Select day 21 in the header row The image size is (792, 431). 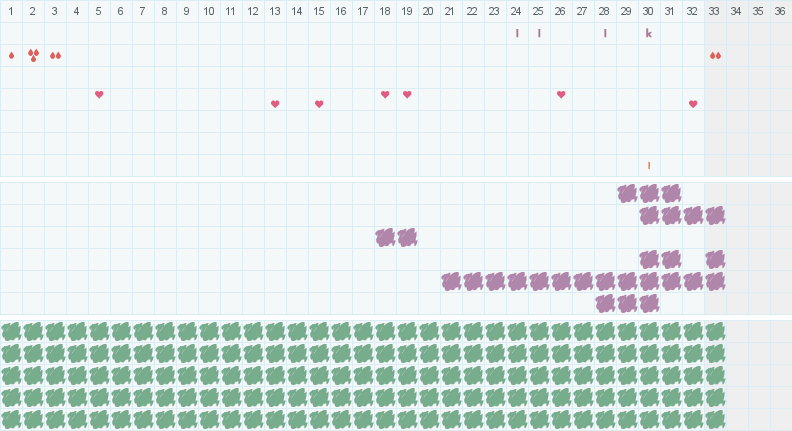point(450,11)
